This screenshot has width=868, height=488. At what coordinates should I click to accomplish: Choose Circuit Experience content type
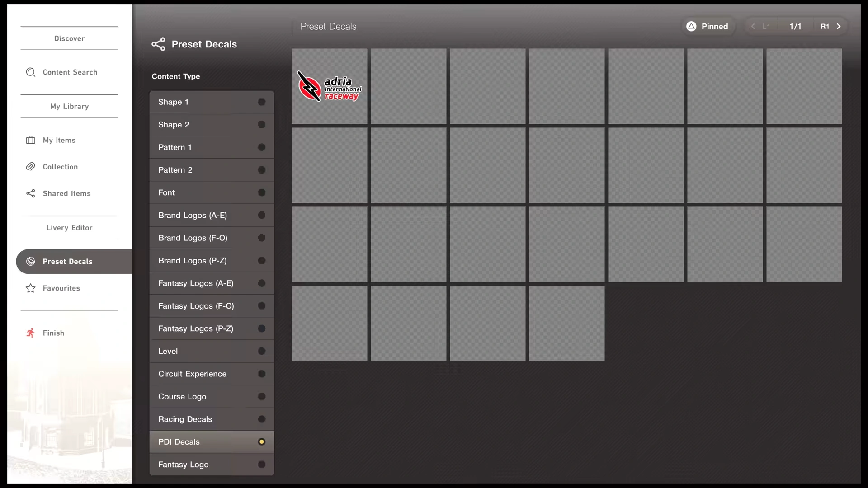[x=192, y=374]
